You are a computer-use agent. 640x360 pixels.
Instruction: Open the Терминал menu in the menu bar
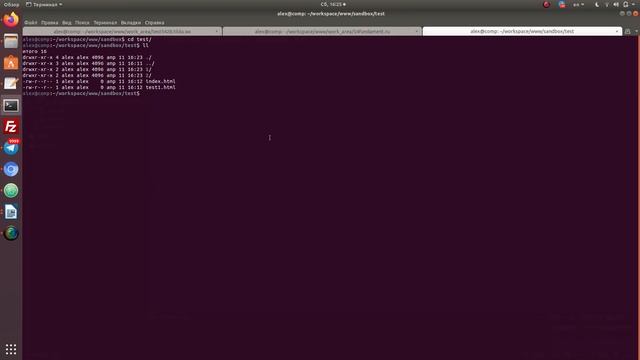click(105, 22)
